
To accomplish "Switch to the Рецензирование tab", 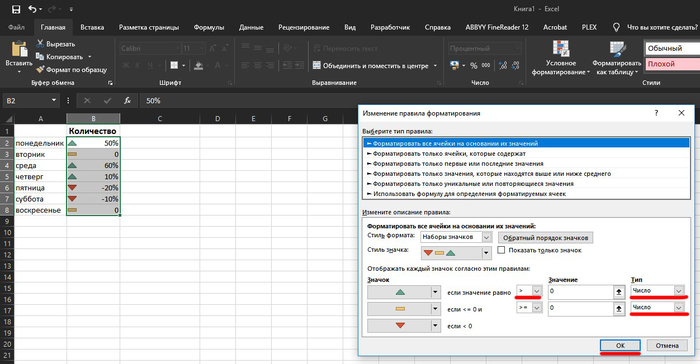I will click(x=304, y=27).
